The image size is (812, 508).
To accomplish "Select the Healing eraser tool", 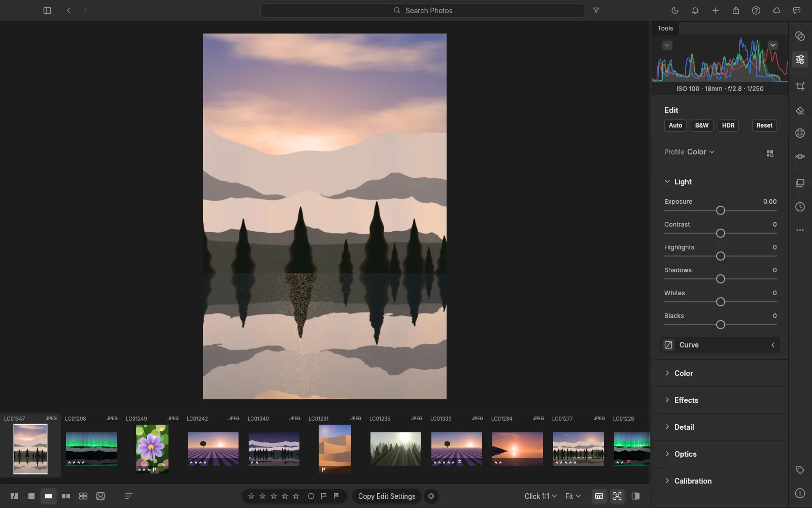I will point(800,110).
